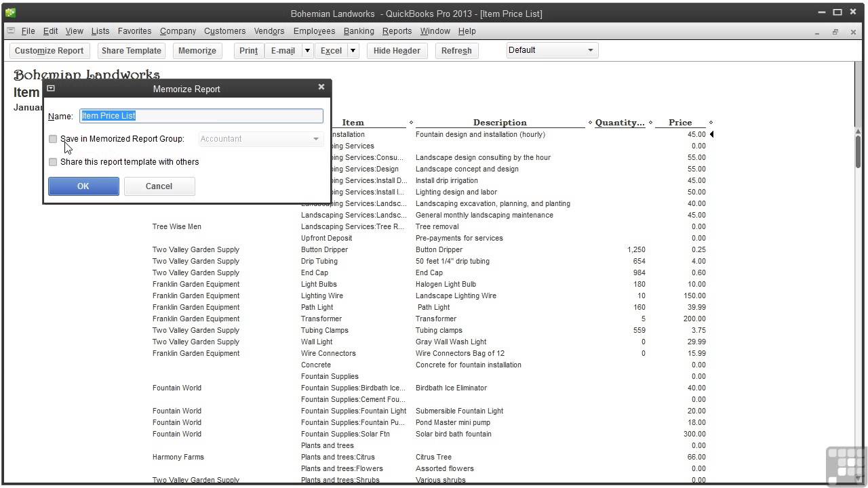Click the Refresh button
This screenshot has height=488, width=868.
click(x=456, y=51)
